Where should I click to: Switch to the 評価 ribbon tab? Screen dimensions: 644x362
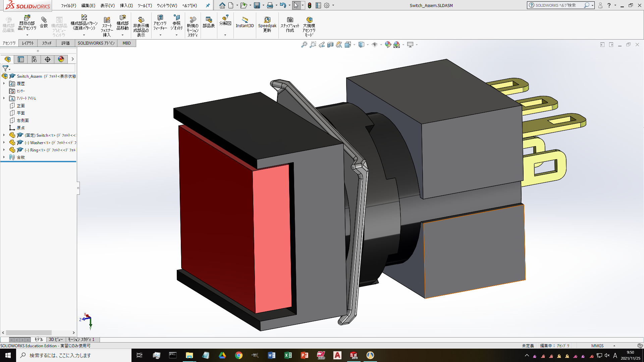tap(65, 43)
